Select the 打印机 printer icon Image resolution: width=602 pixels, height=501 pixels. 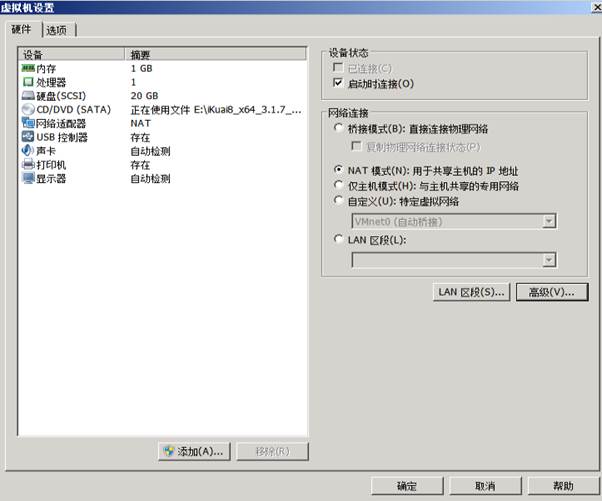pyautogui.click(x=28, y=165)
